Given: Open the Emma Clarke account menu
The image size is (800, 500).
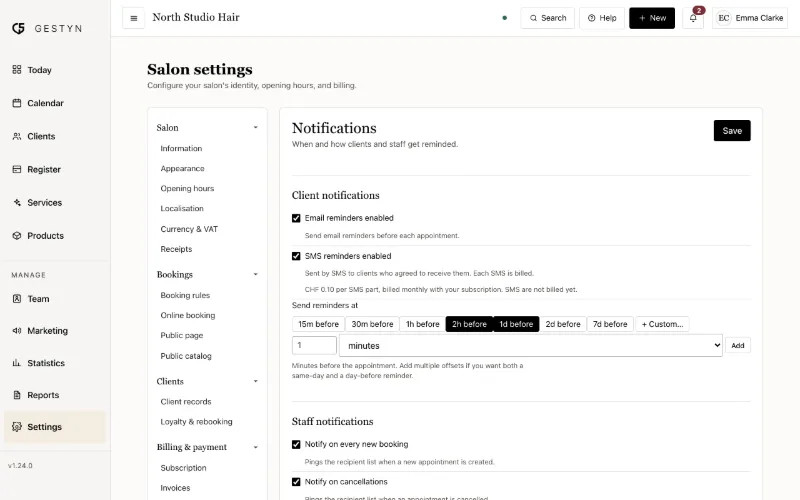Looking at the screenshot, I should click(750, 18).
